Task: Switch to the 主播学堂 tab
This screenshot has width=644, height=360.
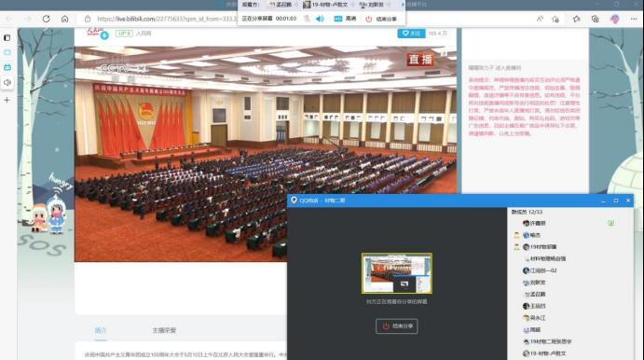Action: 164,330
